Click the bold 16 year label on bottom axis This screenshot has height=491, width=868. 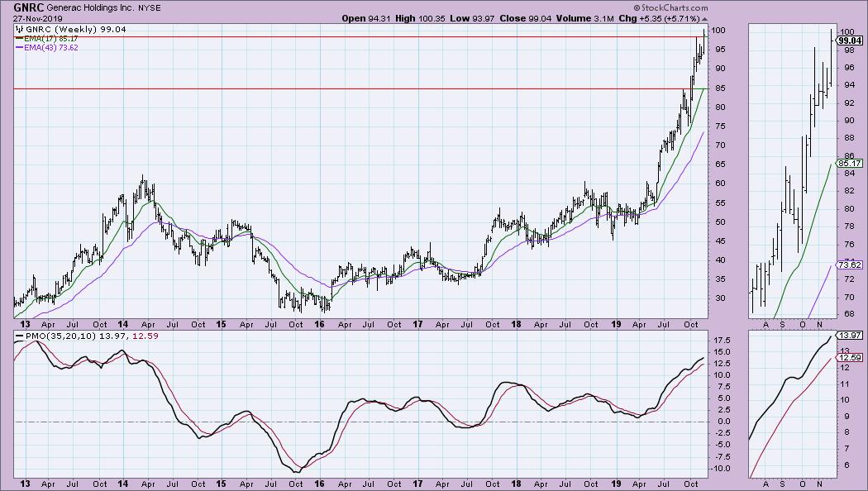[319, 484]
